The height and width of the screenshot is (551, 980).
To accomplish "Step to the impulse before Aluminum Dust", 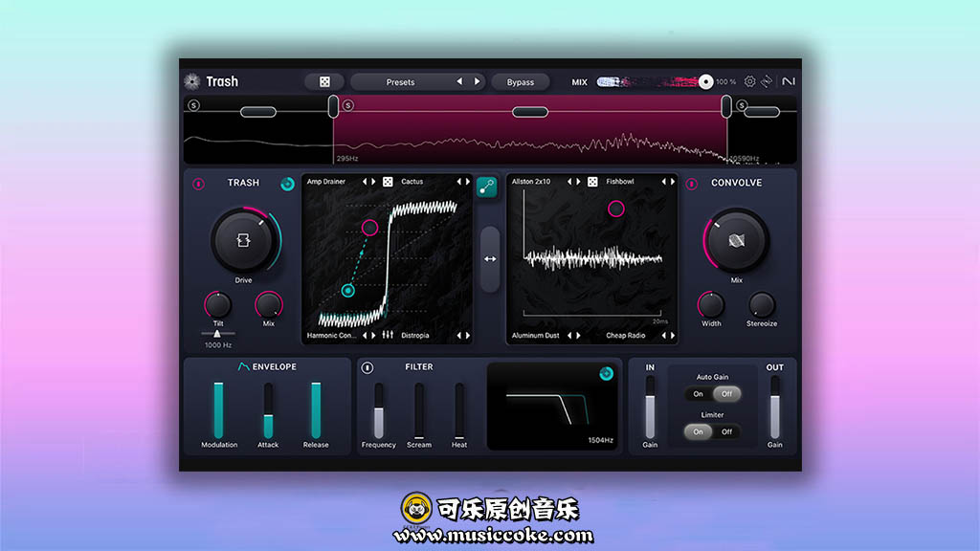I will click(569, 336).
